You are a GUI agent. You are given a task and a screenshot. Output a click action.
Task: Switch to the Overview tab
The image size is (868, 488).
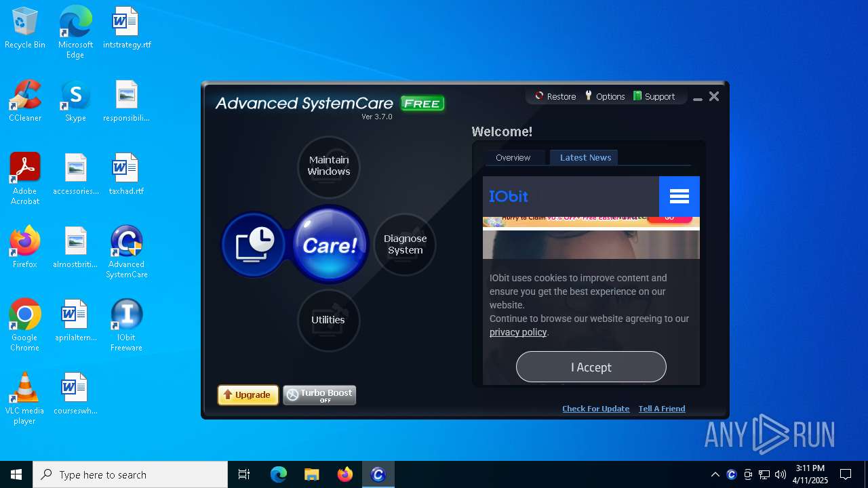coord(513,157)
